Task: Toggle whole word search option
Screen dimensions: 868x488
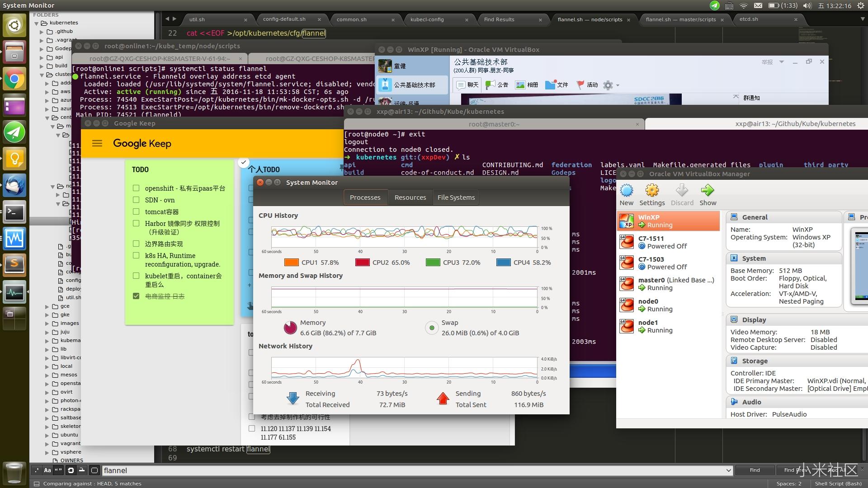Action: [x=58, y=470]
